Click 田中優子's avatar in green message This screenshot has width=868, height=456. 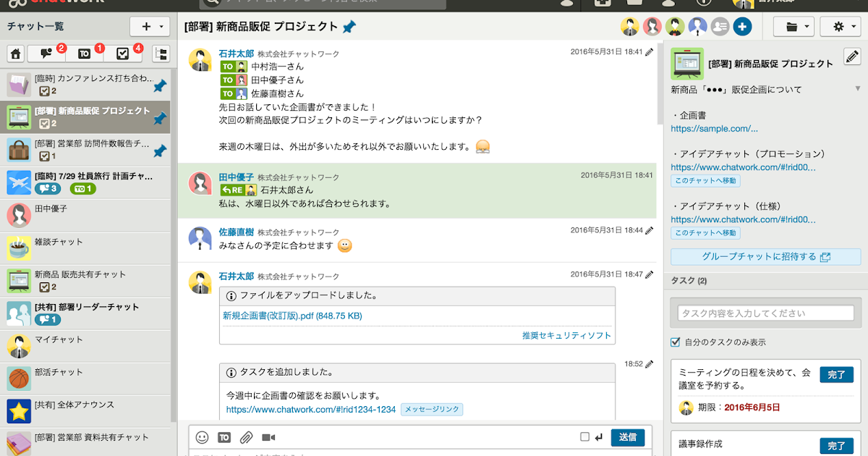pyautogui.click(x=200, y=183)
